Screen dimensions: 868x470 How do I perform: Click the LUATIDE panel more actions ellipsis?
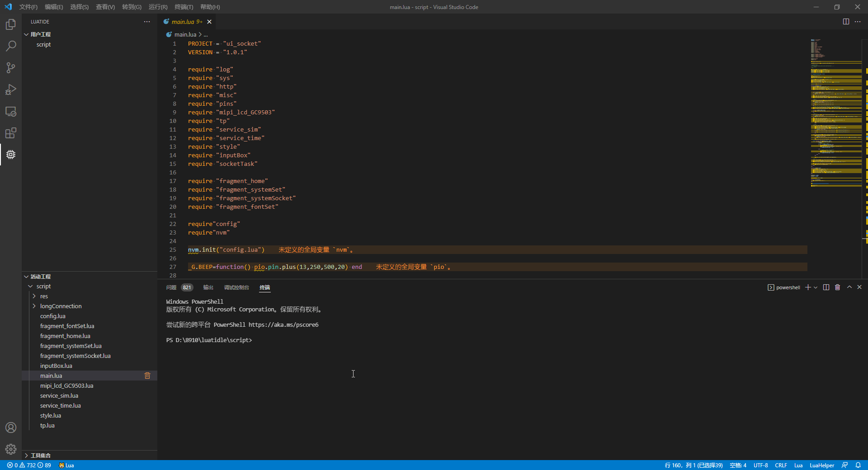[147, 22]
